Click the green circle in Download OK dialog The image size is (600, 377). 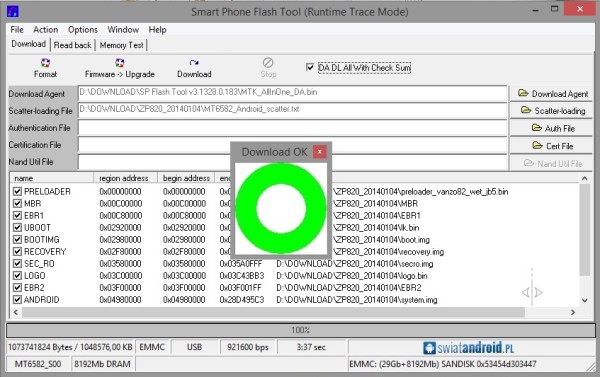281,209
